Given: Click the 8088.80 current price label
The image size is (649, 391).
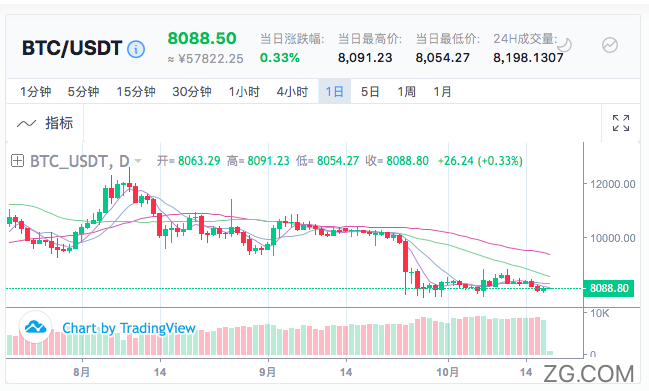Looking at the screenshot, I should coord(608,288).
